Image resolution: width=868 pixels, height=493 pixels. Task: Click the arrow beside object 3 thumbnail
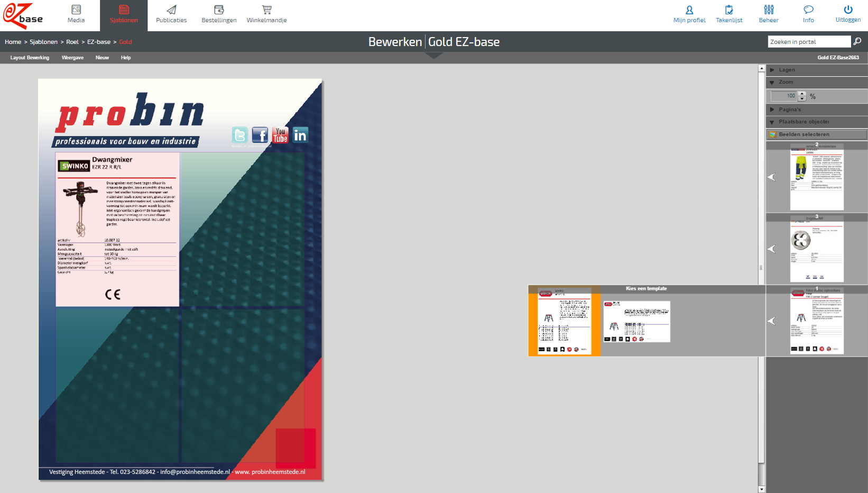coord(772,249)
